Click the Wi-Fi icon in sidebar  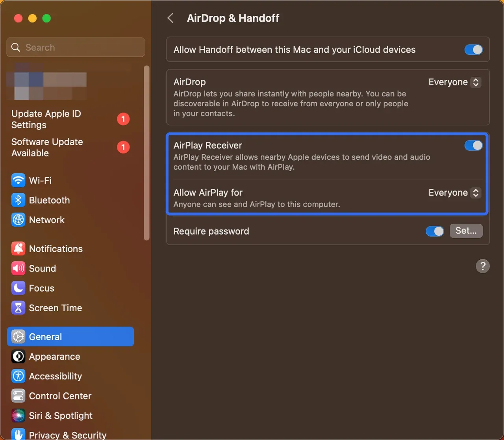[x=18, y=181]
